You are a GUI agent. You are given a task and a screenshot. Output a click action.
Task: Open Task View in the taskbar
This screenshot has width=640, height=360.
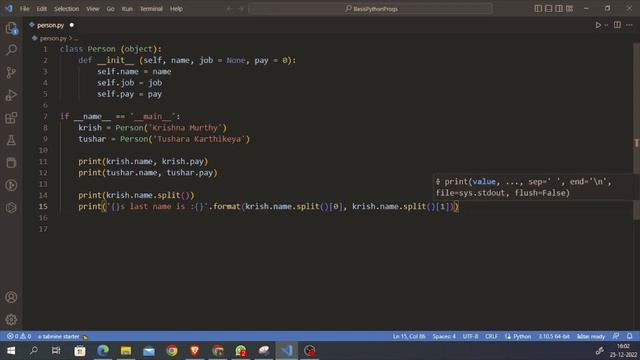pos(56,351)
